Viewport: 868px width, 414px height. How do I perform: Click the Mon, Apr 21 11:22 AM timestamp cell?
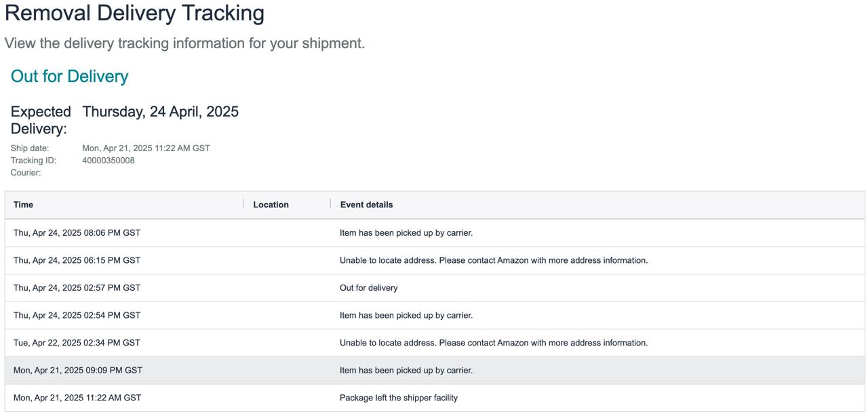(x=77, y=398)
